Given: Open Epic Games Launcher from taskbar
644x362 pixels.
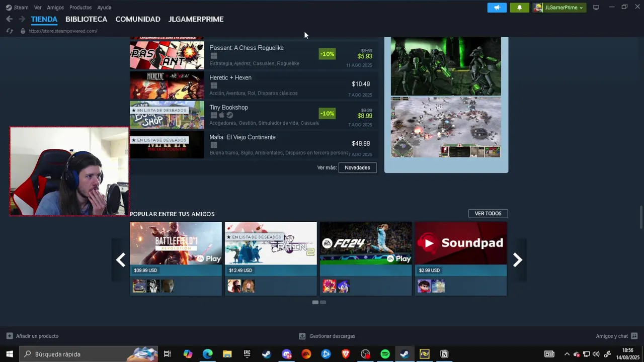Looking at the screenshot, I should pos(247,354).
